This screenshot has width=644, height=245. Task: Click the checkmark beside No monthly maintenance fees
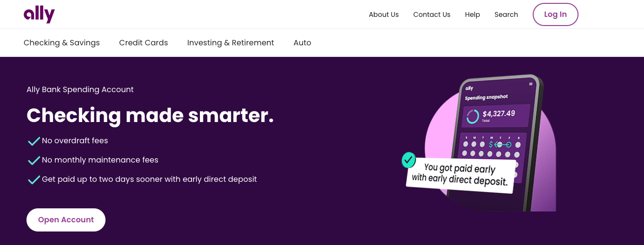[x=34, y=161]
